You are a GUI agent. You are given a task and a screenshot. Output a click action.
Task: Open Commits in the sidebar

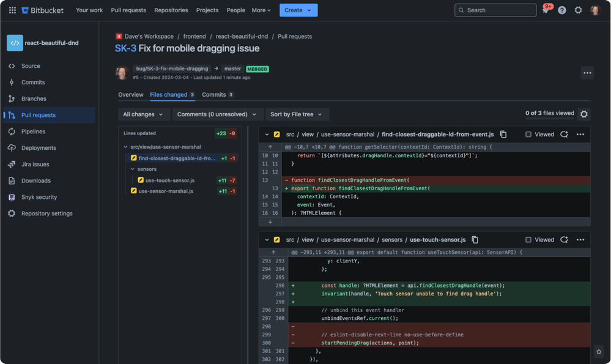point(49,82)
